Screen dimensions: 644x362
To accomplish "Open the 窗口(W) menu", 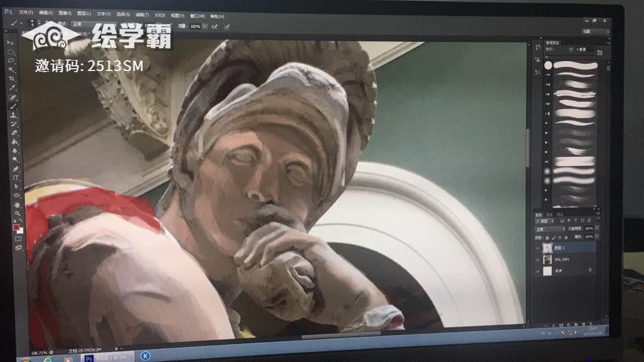I will [x=197, y=16].
